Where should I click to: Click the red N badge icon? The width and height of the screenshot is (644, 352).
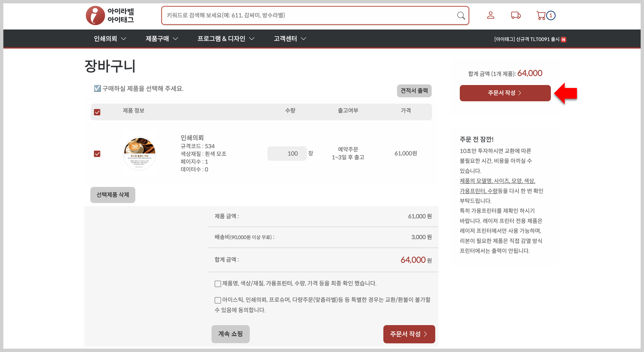click(563, 39)
